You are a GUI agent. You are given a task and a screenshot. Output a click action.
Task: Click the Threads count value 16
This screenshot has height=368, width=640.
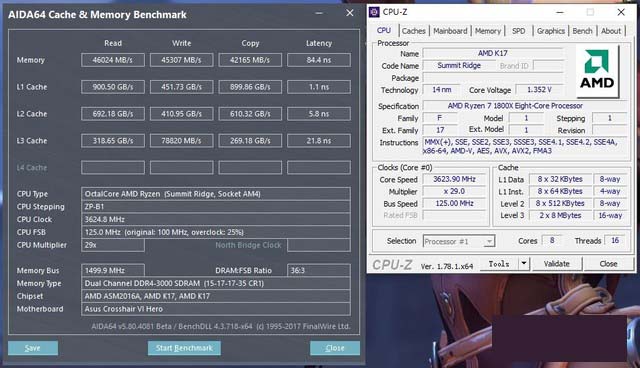[x=615, y=240]
